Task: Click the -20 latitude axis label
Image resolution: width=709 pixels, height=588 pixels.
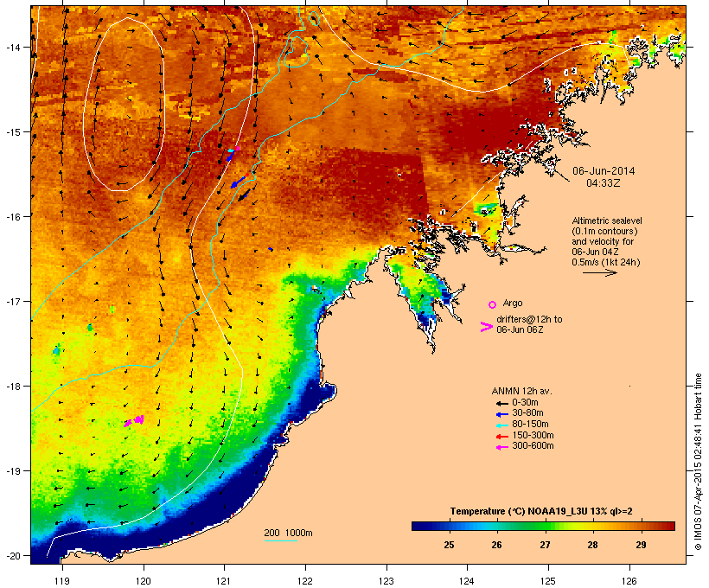Action: coord(12,556)
